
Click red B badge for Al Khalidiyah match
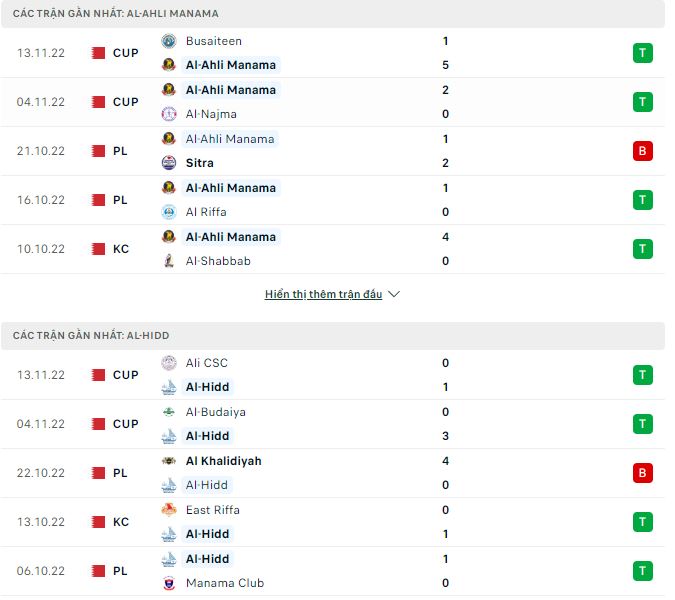pyautogui.click(x=641, y=473)
